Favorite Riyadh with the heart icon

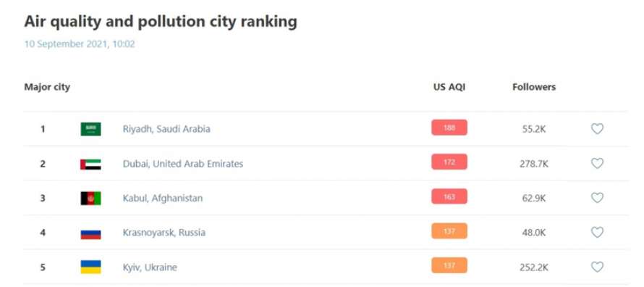(x=597, y=129)
